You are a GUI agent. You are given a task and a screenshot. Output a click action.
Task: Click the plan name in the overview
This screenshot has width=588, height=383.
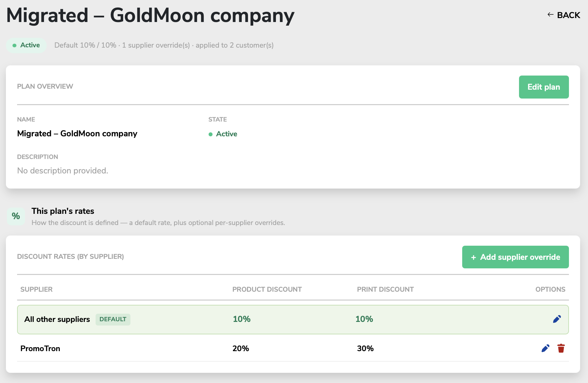click(77, 134)
